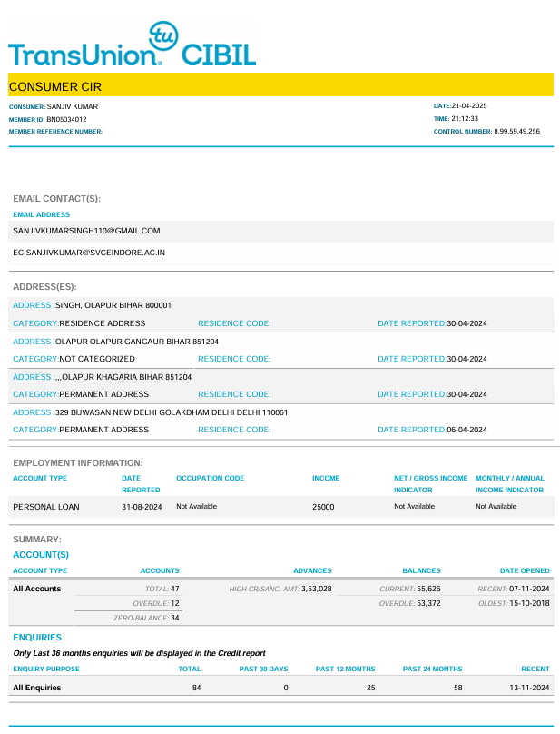Click the BALANCES column header
The image size is (560, 734).
[x=421, y=570]
